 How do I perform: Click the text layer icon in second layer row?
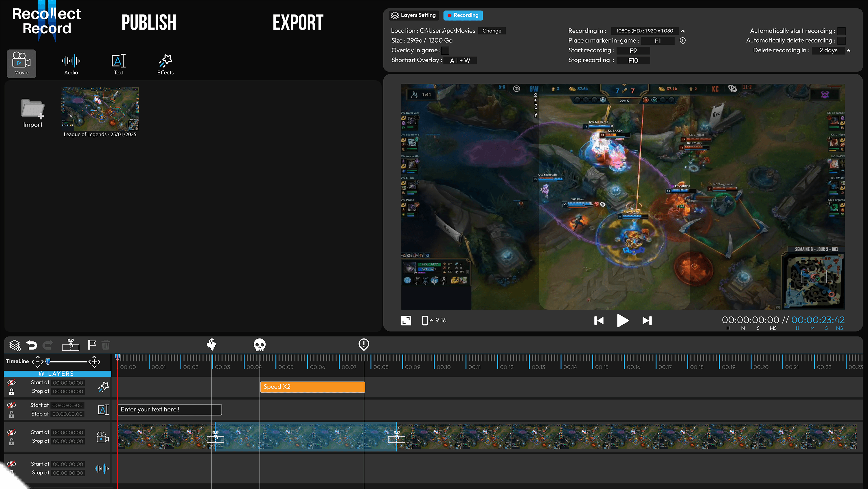click(104, 410)
